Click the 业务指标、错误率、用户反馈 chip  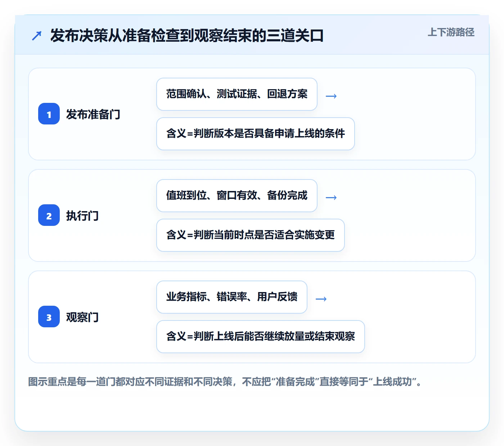coord(232,297)
